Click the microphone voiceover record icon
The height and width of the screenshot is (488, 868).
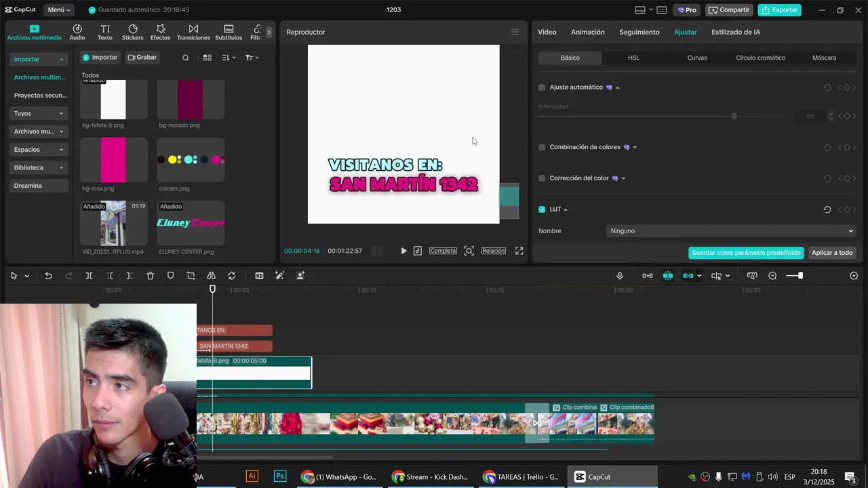point(619,276)
